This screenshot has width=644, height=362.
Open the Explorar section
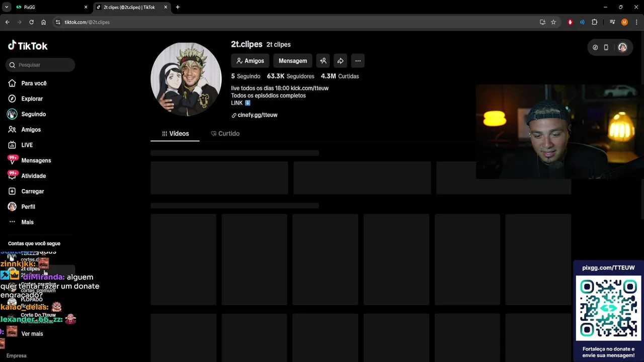click(32, 99)
